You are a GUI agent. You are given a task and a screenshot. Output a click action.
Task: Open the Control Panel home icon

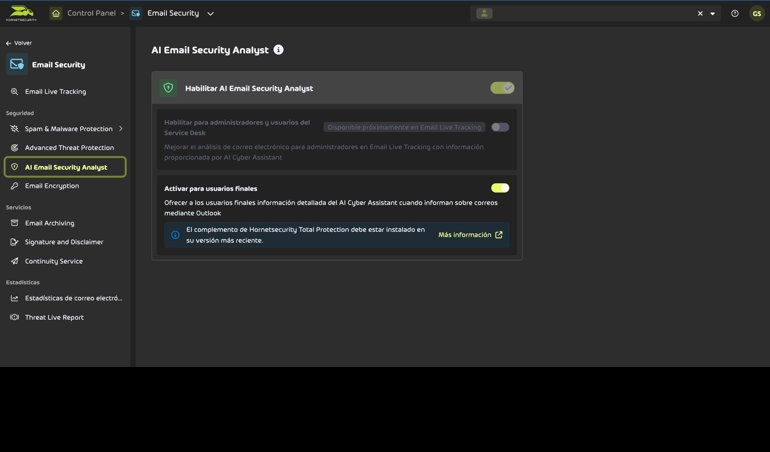(56, 13)
